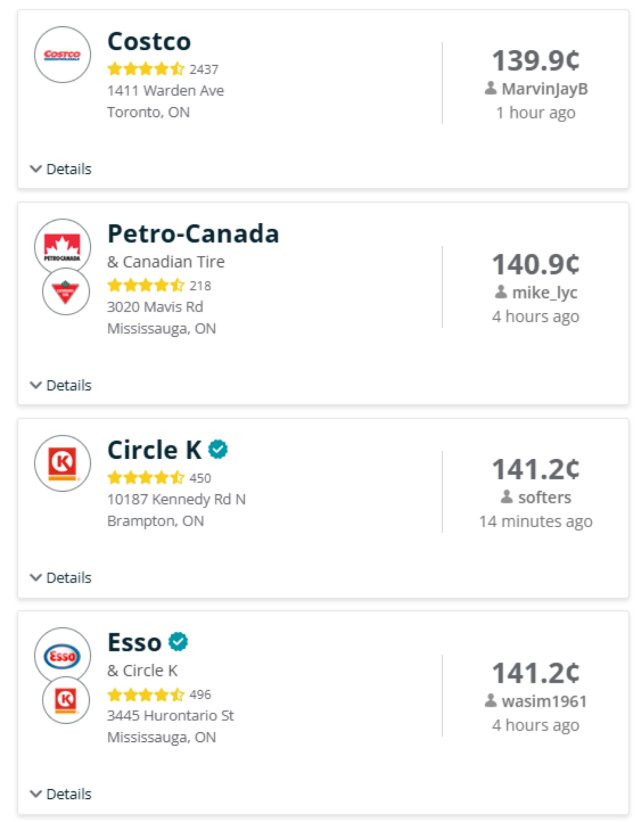Click the Canadian Tire triangle logo
This screenshot has height=822, width=640.
(65, 292)
